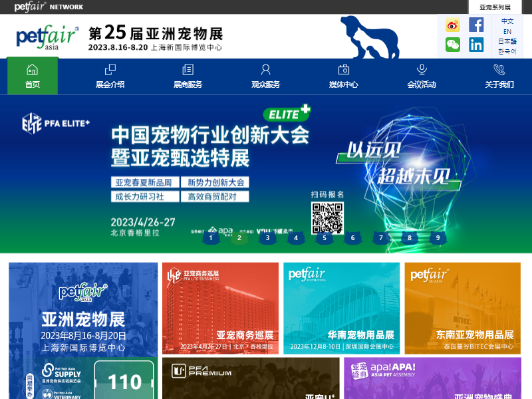This screenshot has height=399, width=532.
Task: Go to carousel slide 6
Action: point(352,237)
